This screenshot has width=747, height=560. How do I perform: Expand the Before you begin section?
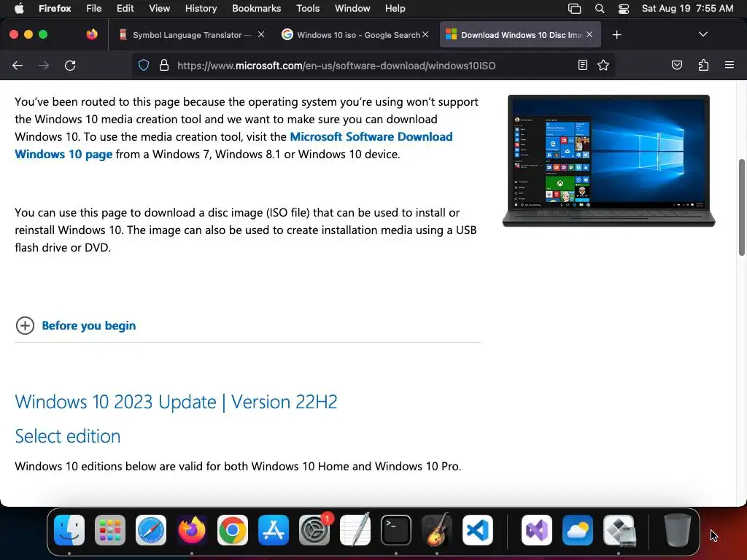(x=25, y=326)
